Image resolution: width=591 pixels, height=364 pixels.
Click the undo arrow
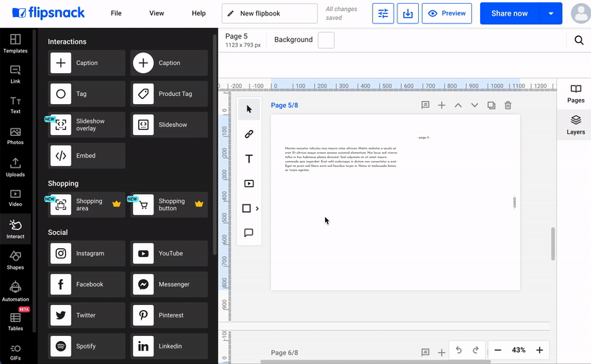click(x=458, y=350)
